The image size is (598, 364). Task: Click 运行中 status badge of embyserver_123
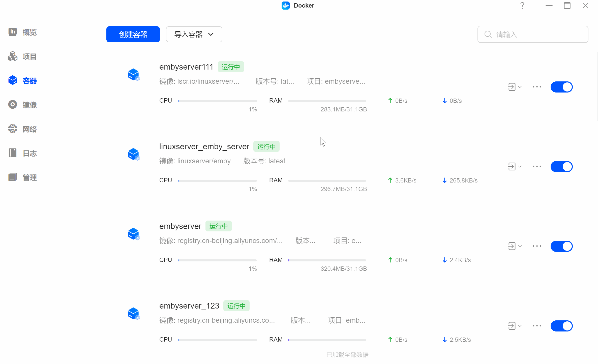click(236, 306)
